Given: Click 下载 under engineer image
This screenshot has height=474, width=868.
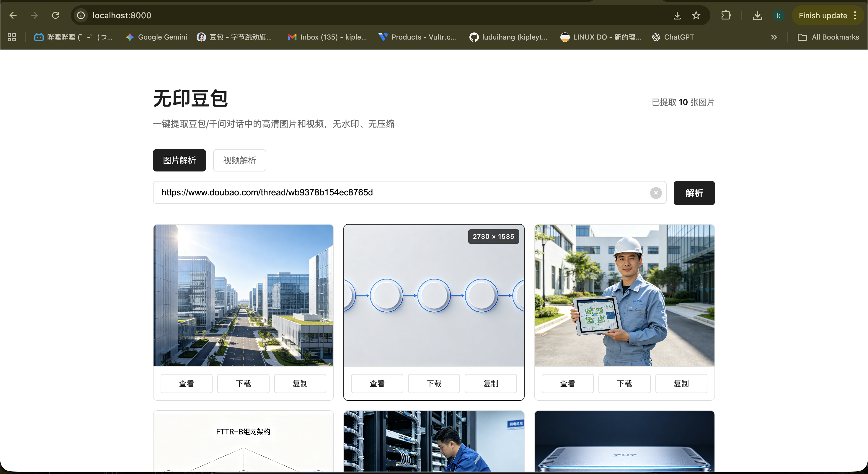Looking at the screenshot, I should point(624,384).
